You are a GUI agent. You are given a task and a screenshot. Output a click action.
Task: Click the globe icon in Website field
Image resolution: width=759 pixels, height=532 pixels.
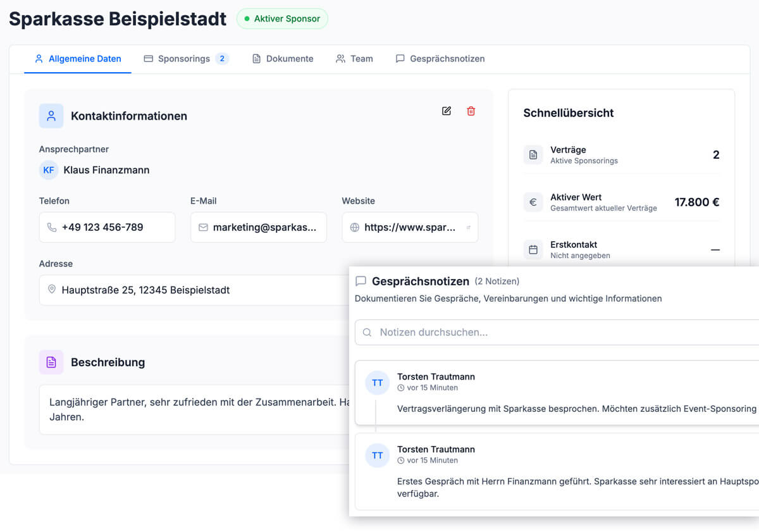(x=355, y=227)
